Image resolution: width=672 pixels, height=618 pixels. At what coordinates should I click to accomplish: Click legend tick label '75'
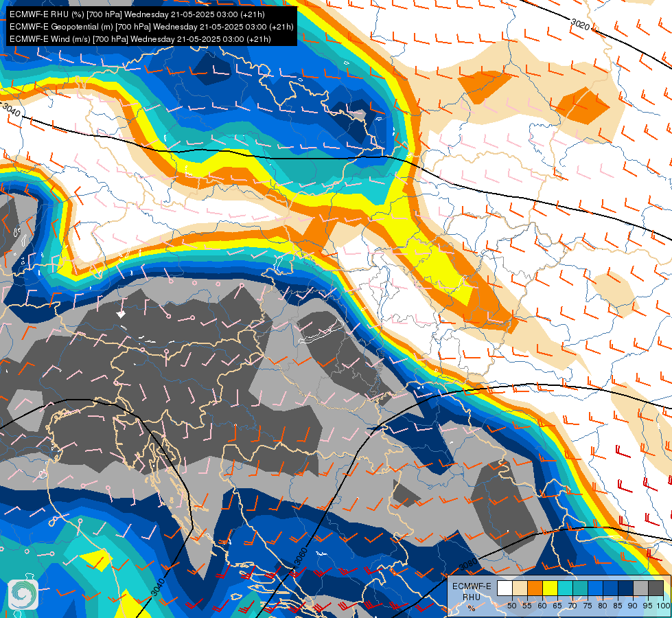588,606
